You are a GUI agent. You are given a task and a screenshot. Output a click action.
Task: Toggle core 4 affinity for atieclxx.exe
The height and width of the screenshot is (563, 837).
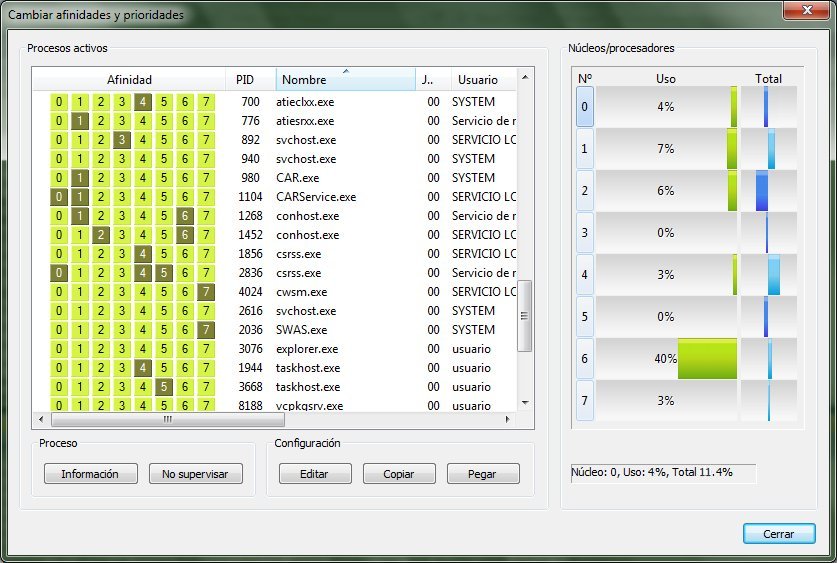pyautogui.click(x=143, y=102)
